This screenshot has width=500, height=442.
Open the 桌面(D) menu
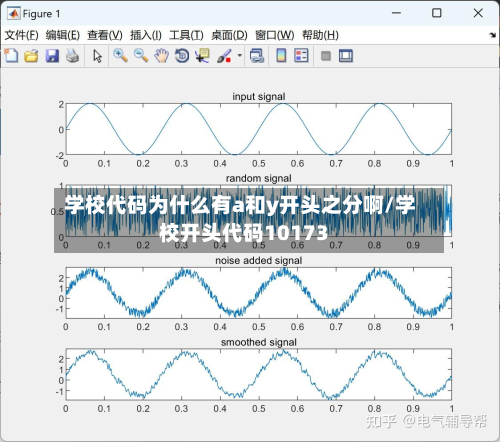[229, 35]
